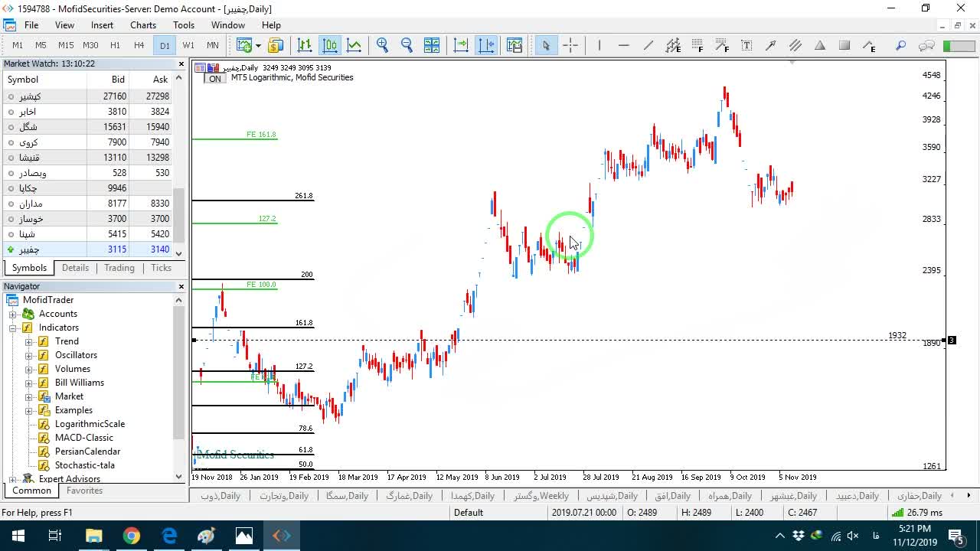Open the chart templates icon

514,45
